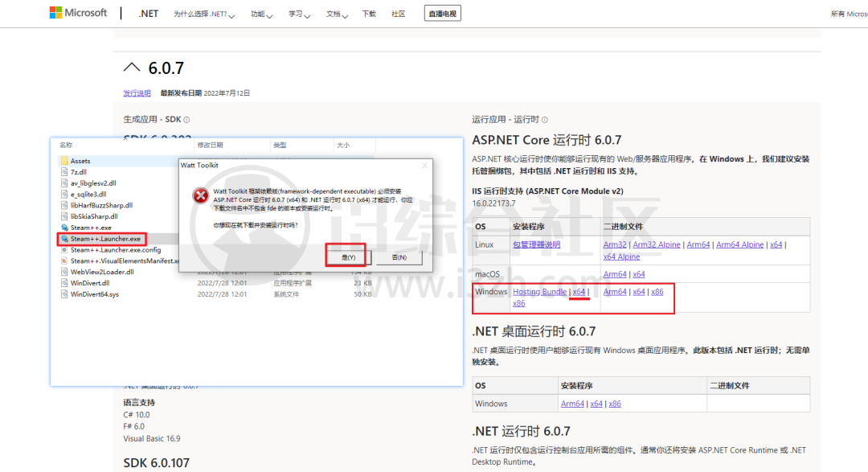868x472 pixels.
Task: Select the WinDivert64.sys file icon
Action: [64, 293]
